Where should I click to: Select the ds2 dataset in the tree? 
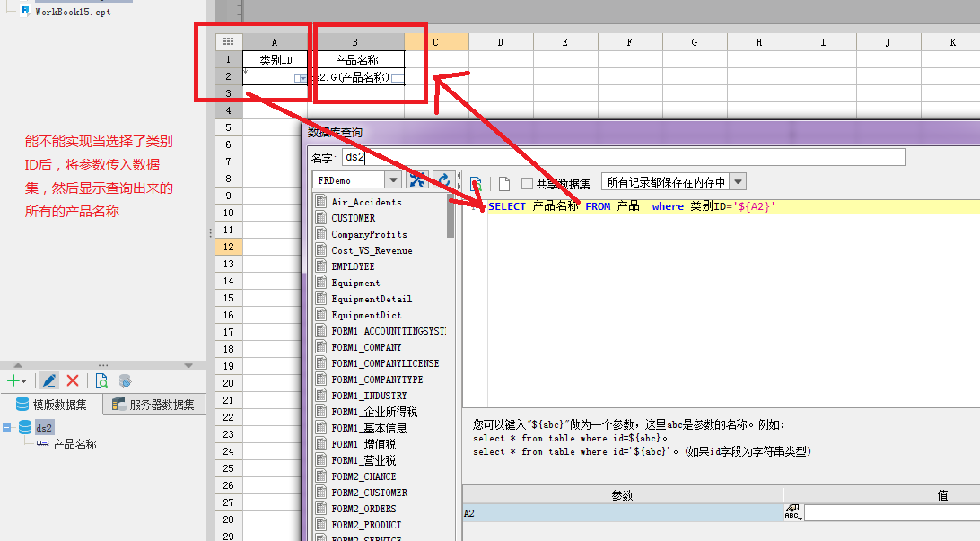point(44,427)
